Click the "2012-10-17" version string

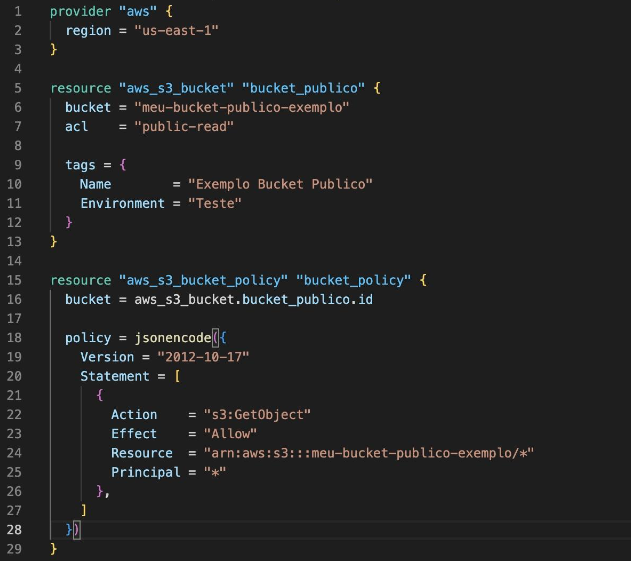pos(203,357)
